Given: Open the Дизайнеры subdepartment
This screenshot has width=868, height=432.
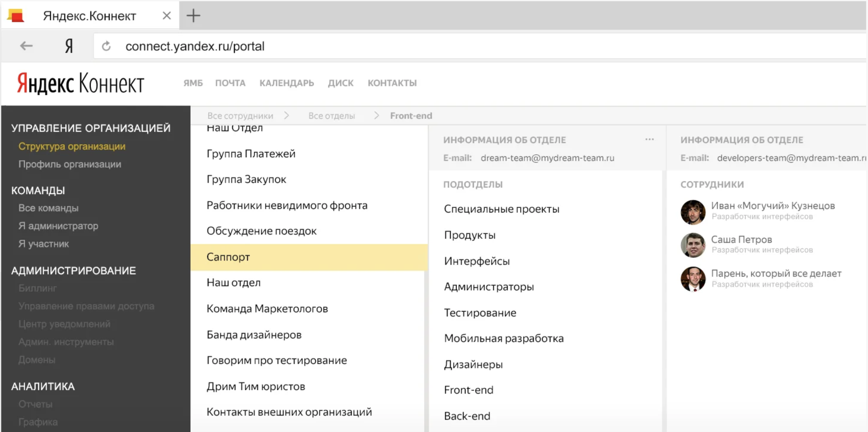Looking at the screenshot, I should pos(473,364).
